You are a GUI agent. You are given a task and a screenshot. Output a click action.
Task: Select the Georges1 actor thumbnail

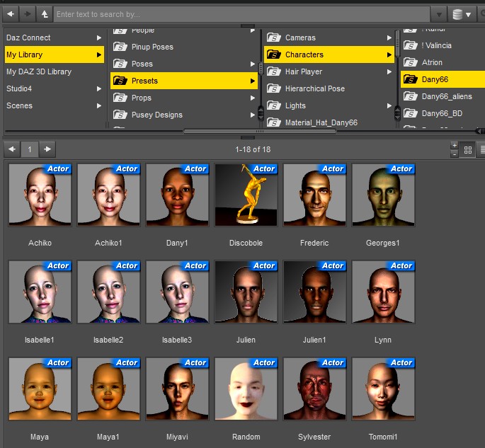[x=383, y=195]
